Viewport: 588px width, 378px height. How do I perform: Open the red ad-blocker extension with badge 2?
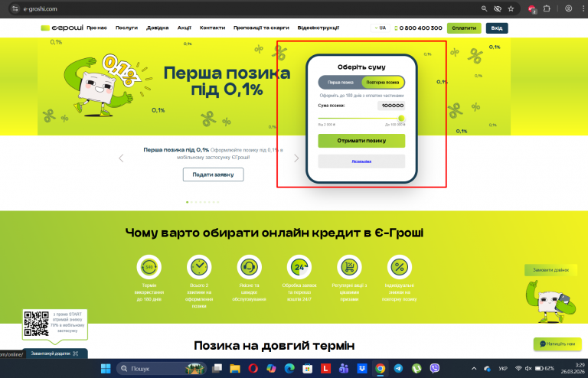(x=532, y=9)
